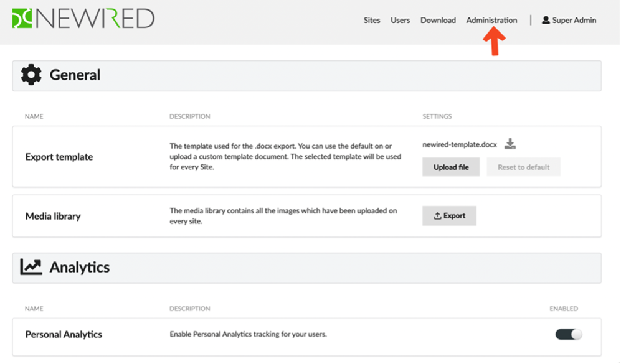
Task: Open the Users menu item
Action: [400, 20]
